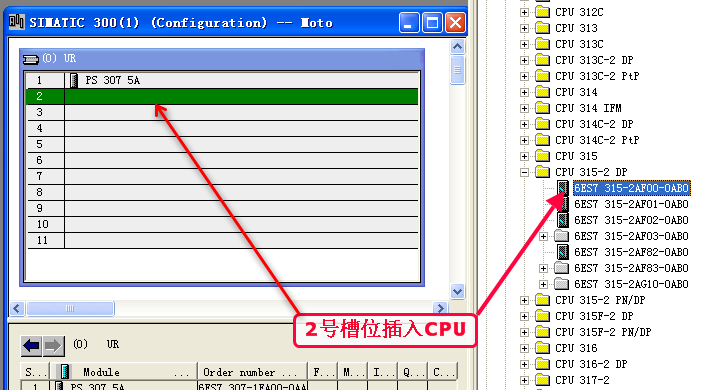Click the 6ES7 315-2AF02-0AB0 module icon
The image size is (711, 390).
[x=563, y=220]
